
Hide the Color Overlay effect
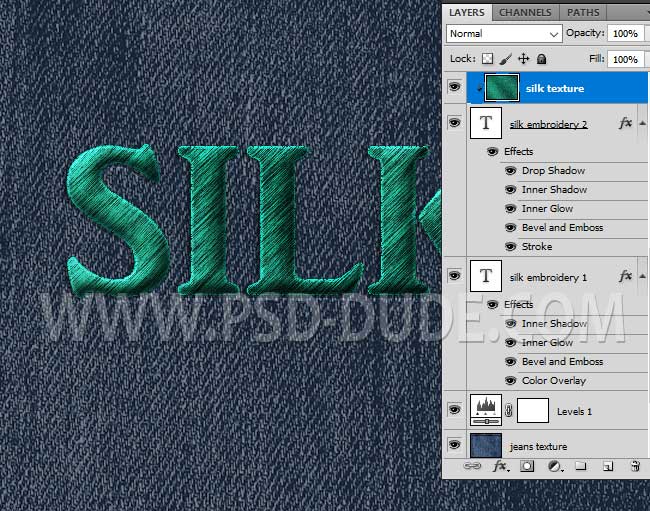(510, 380)
